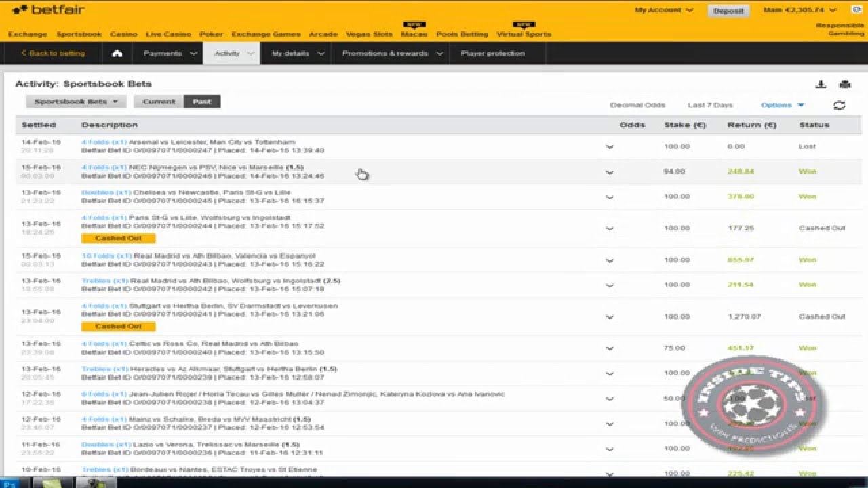Viewport: 868px width, 488px height.
Task: Expand the Heracles vs Az Alkmaar bet
Action: (x=609, y=374)
